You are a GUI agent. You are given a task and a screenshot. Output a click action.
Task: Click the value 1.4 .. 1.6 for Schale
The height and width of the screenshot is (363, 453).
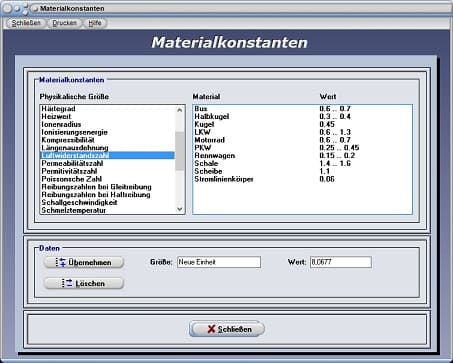[x=335, y=164]
